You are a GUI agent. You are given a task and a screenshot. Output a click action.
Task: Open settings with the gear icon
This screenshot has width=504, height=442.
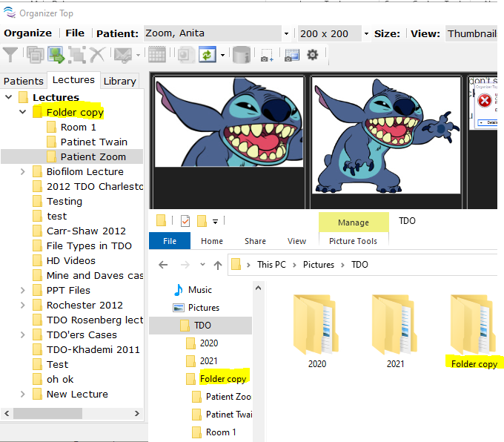coord(313,54)
